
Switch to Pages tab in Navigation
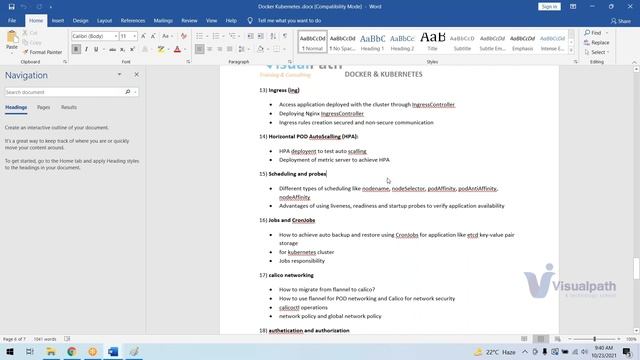(x=43, y=107)
